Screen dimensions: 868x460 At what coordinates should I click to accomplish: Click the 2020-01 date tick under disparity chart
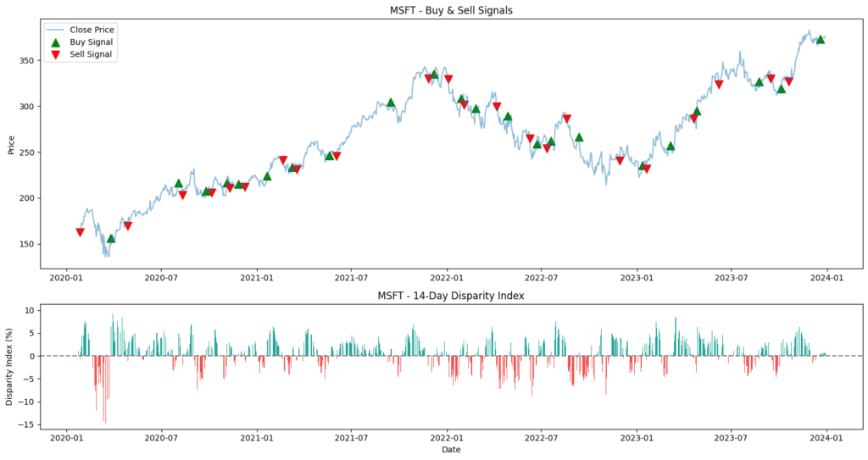(x=66, y=438)
